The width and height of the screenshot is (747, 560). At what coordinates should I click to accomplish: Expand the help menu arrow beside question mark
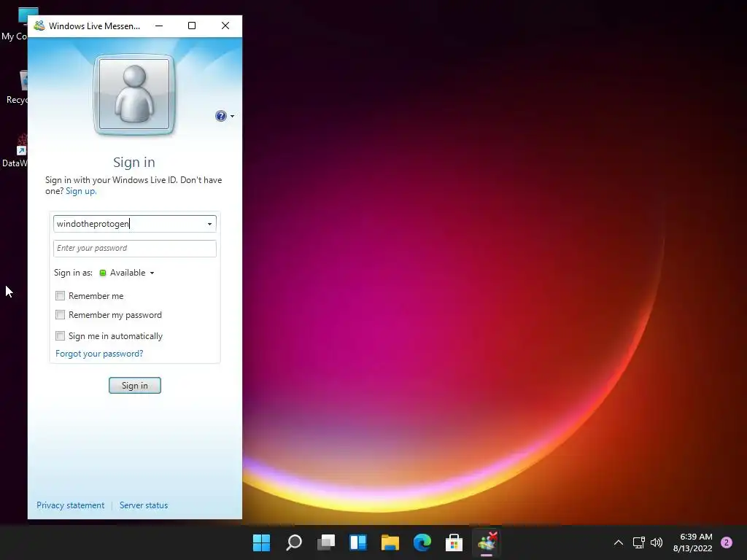[x=232, y=116]
